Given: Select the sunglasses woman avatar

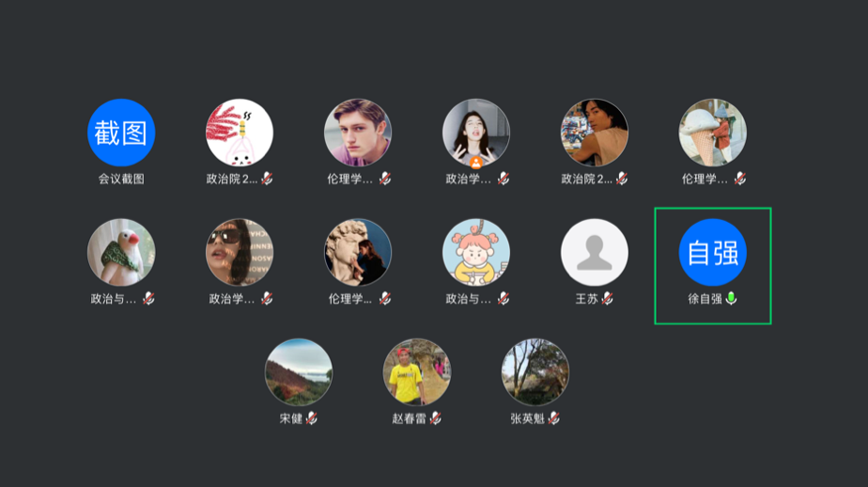Looking at the screenshot, I should [x=240, y=252].
